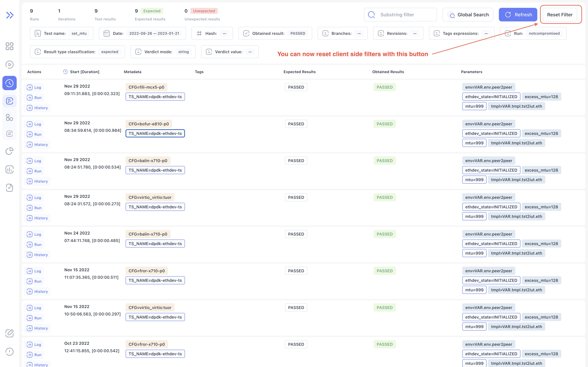The width and height of the screenshot is (588, 367).
Task: Open the Date range filter
Action: [x=142, y=34]
